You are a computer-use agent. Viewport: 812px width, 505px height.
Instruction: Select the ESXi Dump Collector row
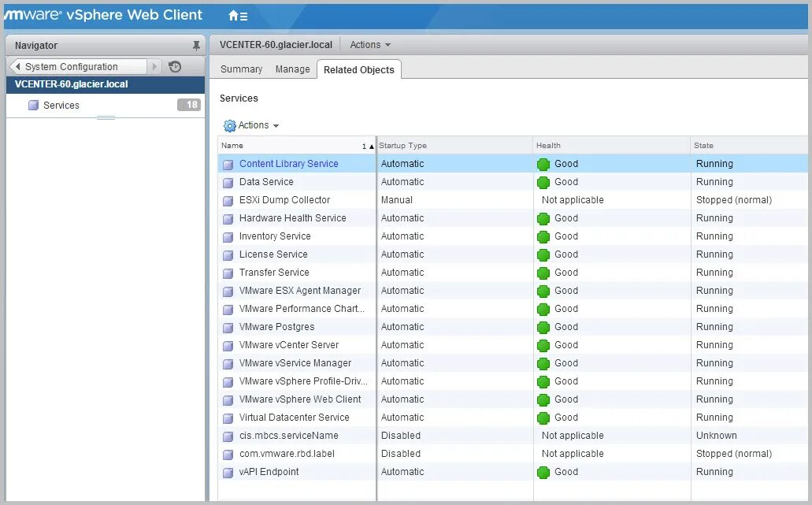[x=513, y=200]
